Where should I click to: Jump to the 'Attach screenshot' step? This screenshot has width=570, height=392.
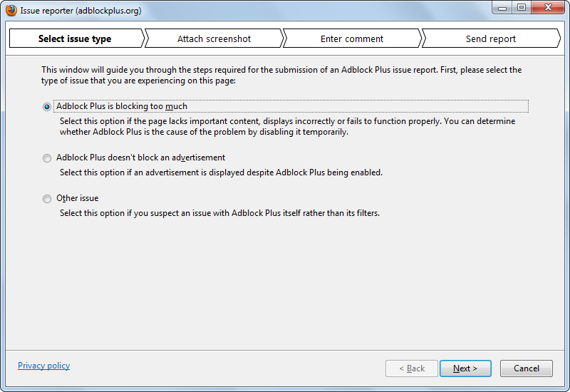[x=214, y=38]
